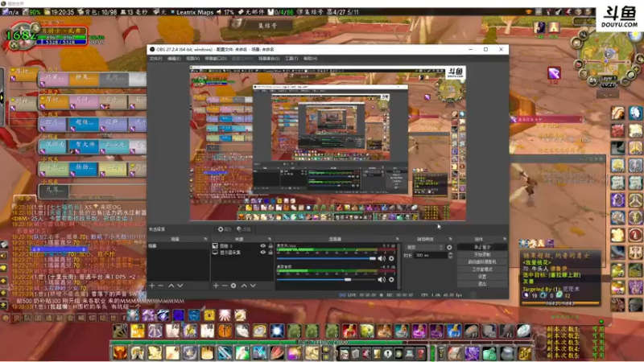This screenshot has height=362, width=644.
Task: Move source up in sources list
Action: pyautogui.click(x=244, y=286)
